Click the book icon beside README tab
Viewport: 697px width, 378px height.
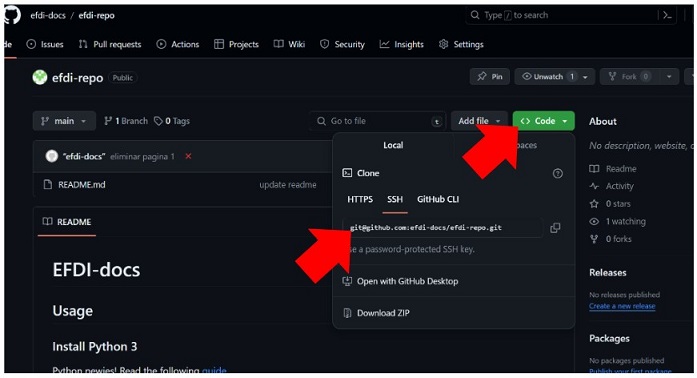pos(47,221)
